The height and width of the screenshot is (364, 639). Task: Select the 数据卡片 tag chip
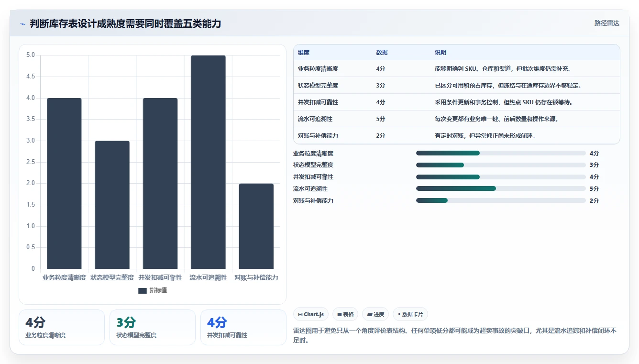pyautogui.click(x=410, y=314)
